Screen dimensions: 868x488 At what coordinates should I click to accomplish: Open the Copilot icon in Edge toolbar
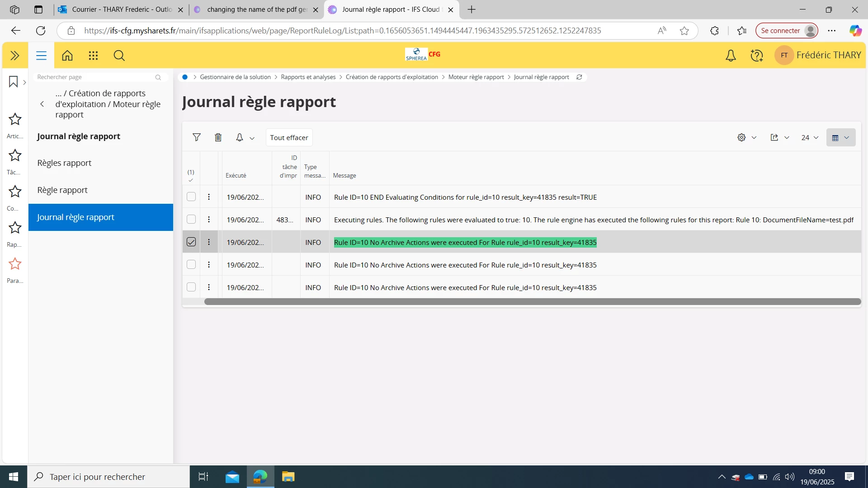click(x=855, y=31)
